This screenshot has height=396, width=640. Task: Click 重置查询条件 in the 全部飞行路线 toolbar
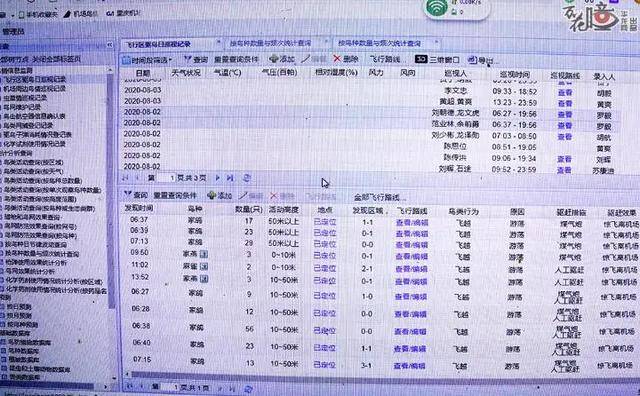(175, 196)
